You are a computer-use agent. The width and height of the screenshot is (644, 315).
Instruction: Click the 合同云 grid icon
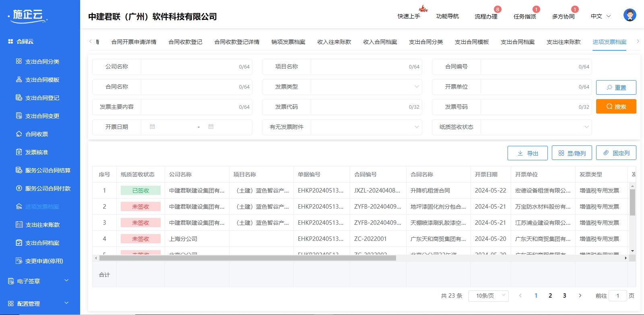(x=10, y=41)
